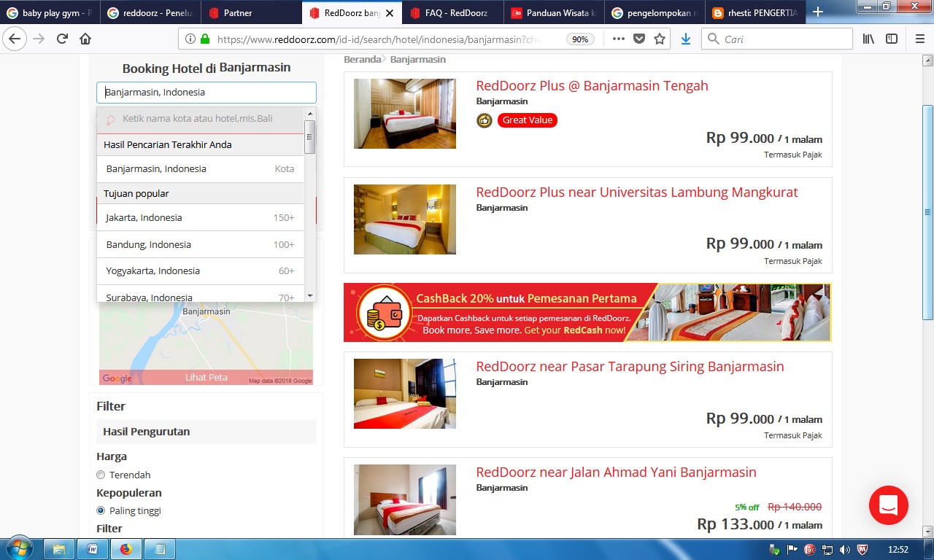
Task: Click dropdown list scroll up arrow
Action: (x=310, y=113)
